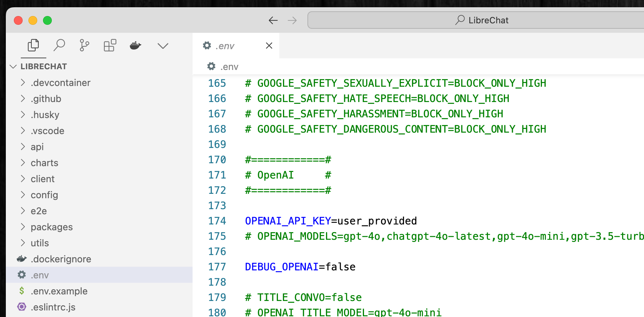Screen dimensions: 644x317
Task: Collapse the LIBRECHAT root folder
Action: [13, 66]
